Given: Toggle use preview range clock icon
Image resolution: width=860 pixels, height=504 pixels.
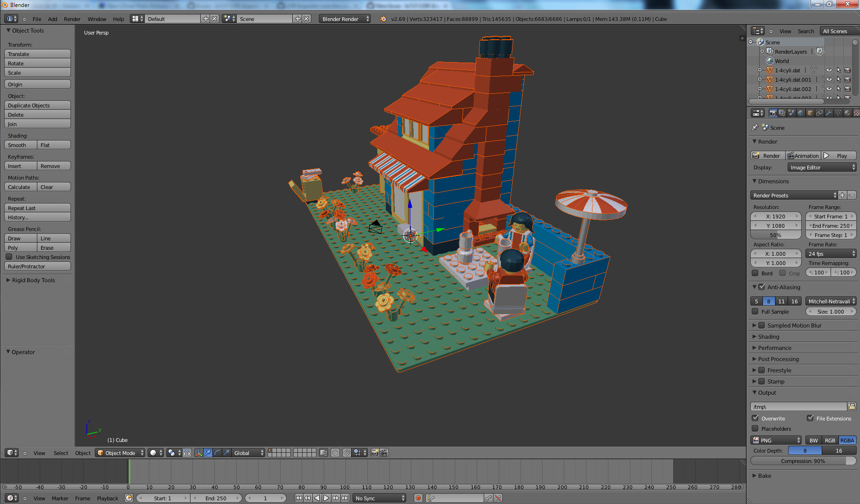Looking at the screenshot, I should [129, 498].
